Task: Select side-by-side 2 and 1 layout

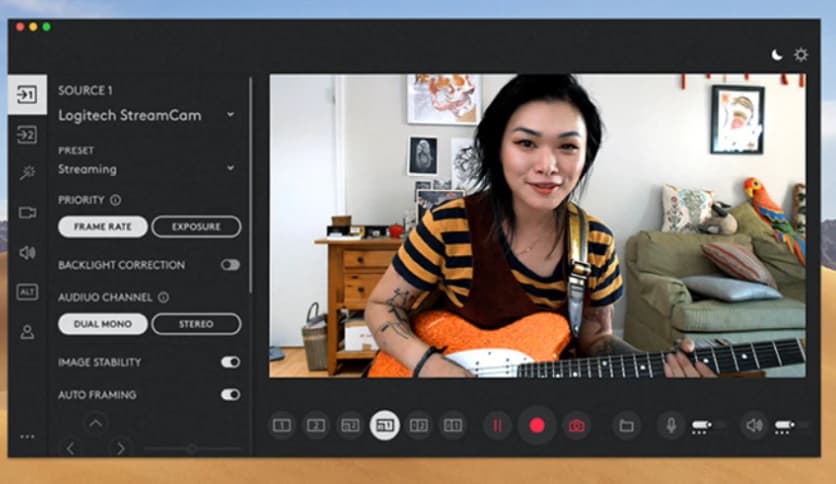Action: pyautogui.click(x=453, y=425)
